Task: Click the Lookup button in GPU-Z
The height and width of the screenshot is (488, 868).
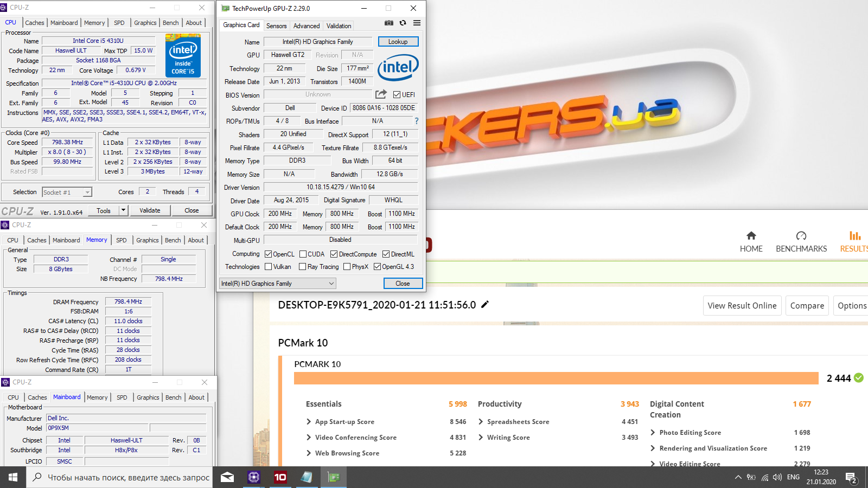Action: pyautogui.click(x=398, y=41)
